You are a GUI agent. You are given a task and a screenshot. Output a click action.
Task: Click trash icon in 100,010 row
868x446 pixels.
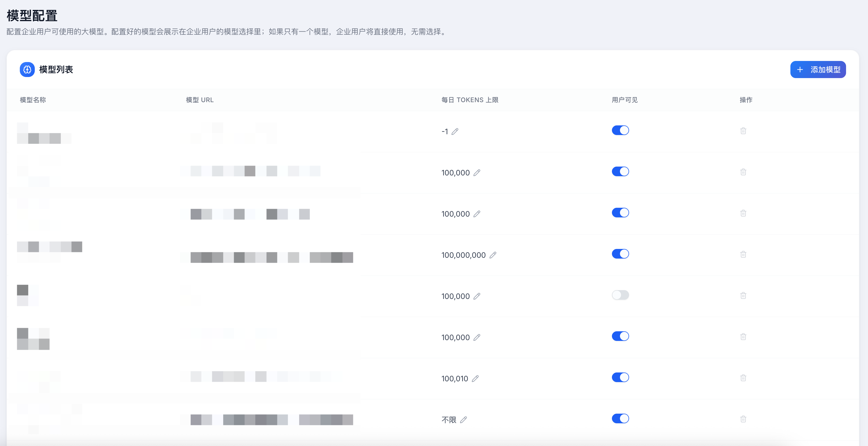tap(743, 378)
